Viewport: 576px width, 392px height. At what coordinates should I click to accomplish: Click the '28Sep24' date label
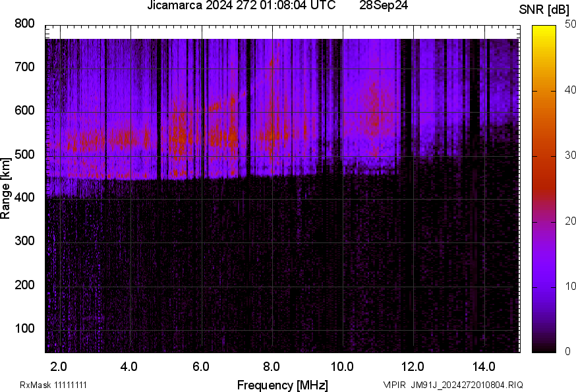point(384,6)
